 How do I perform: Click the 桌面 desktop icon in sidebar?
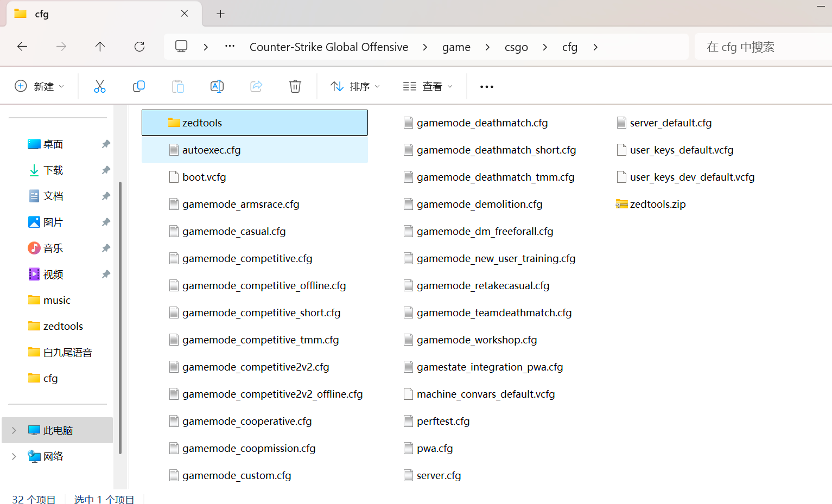(x=34, y=144)
